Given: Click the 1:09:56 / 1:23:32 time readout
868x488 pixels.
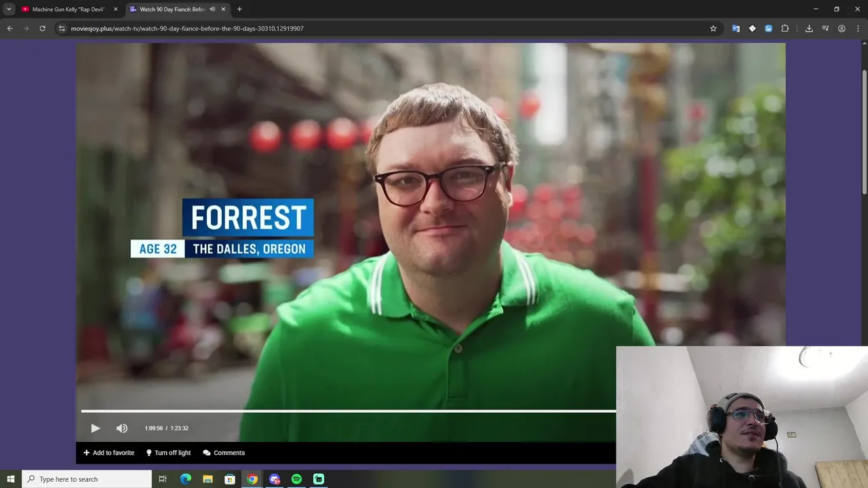Looking at the screenshot, I should pyautogui.click(x=166, y=428).
